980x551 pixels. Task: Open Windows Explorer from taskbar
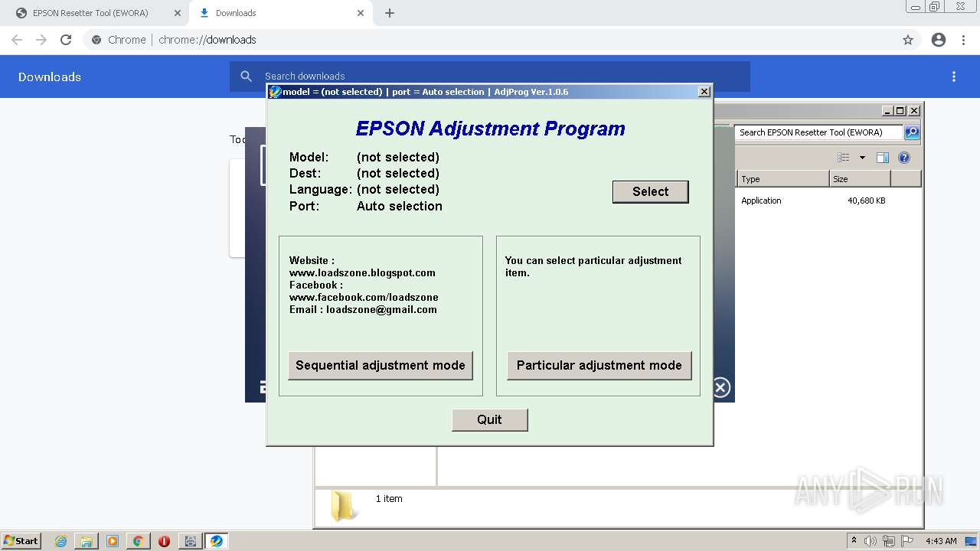pos(87,541)
